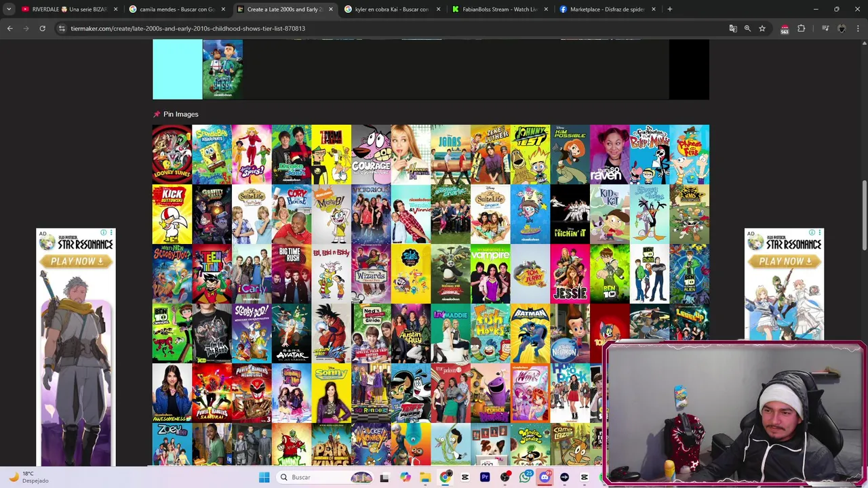Open the media controls icon
The height and width of the screenshot is (488, 868).
coord(825,28)
